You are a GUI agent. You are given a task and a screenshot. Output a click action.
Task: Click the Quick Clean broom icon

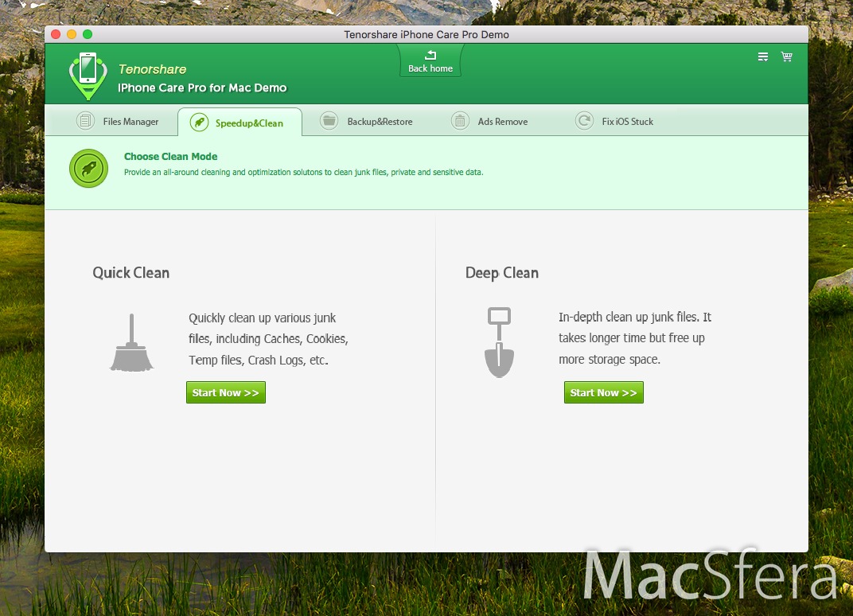pyautogui.click(x=131, y=343)
